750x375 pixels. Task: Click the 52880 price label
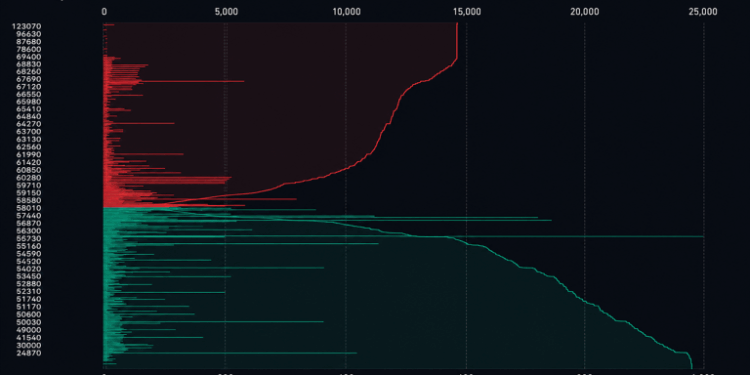(x=28, y=284)
